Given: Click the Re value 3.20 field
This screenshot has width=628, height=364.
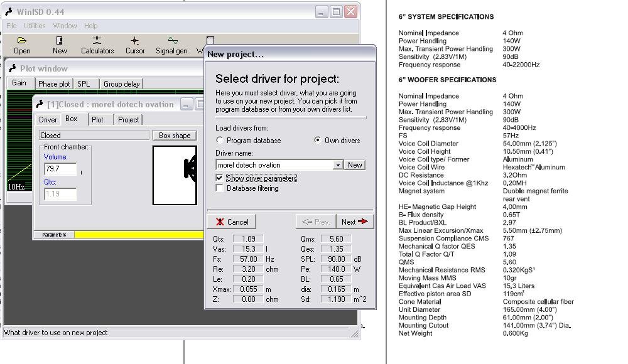Looking at the screenshot, I should tap(248, 269).
